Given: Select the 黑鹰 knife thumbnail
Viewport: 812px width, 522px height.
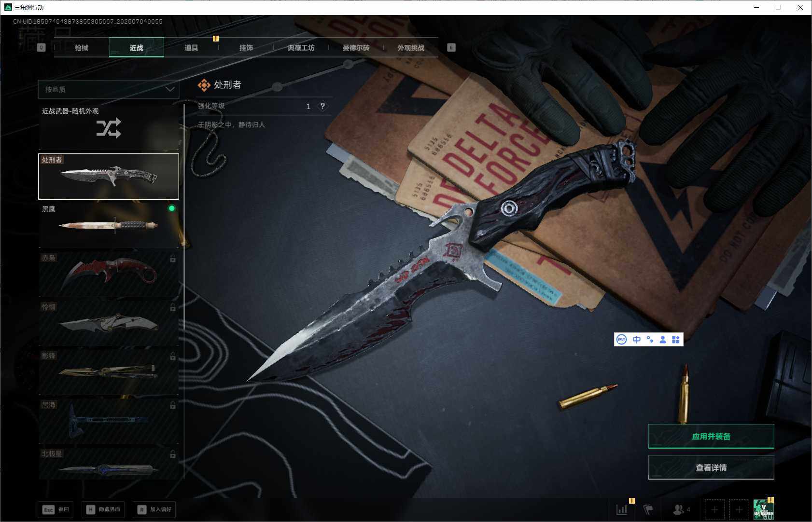Looking at the screenshot, I should [109, 225].
